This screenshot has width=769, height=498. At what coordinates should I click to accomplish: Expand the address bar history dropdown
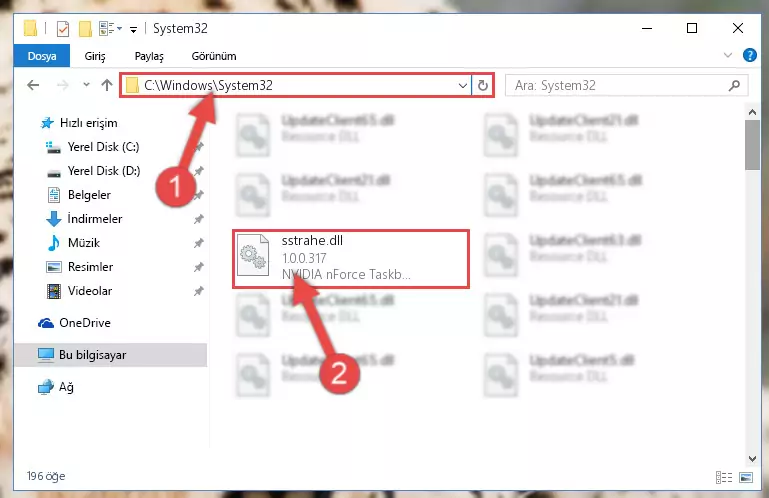tap(462, 85)
